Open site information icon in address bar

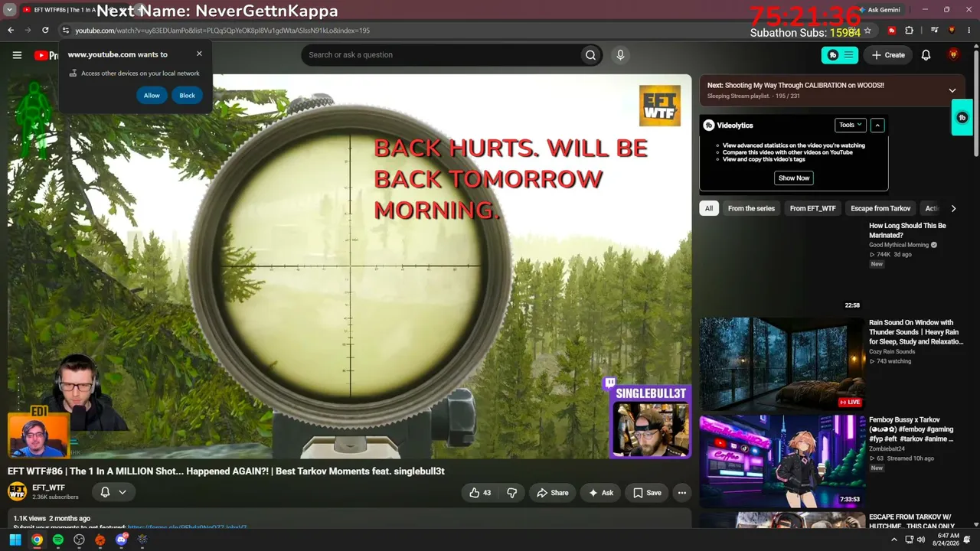coord(66,31)
